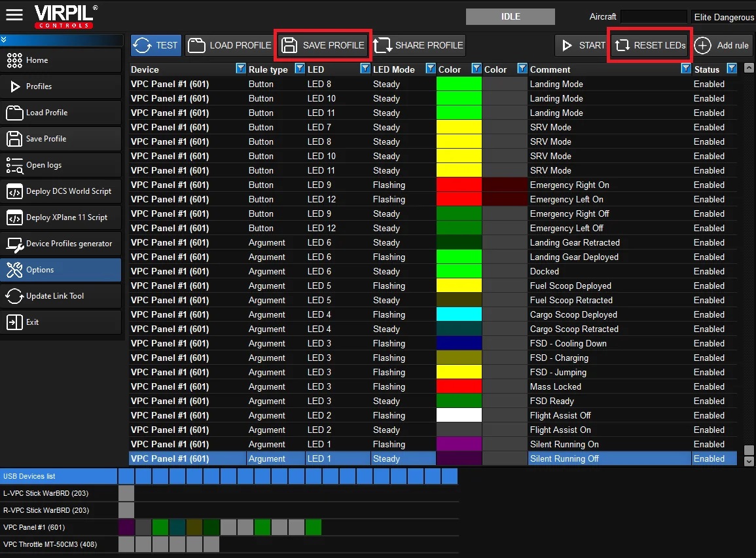Viewport: 756px width, 558px height.
Task: Open the Status column filter
Action: 731,69
